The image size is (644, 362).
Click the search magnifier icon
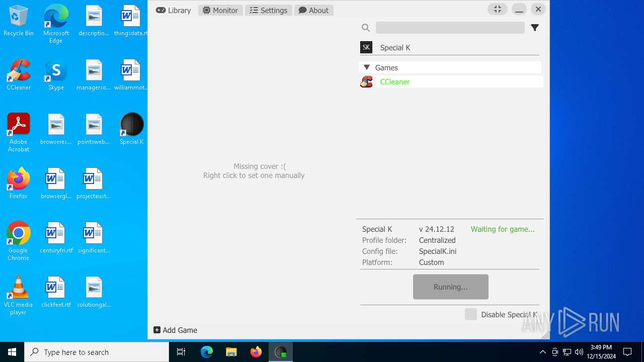point(366,28)
